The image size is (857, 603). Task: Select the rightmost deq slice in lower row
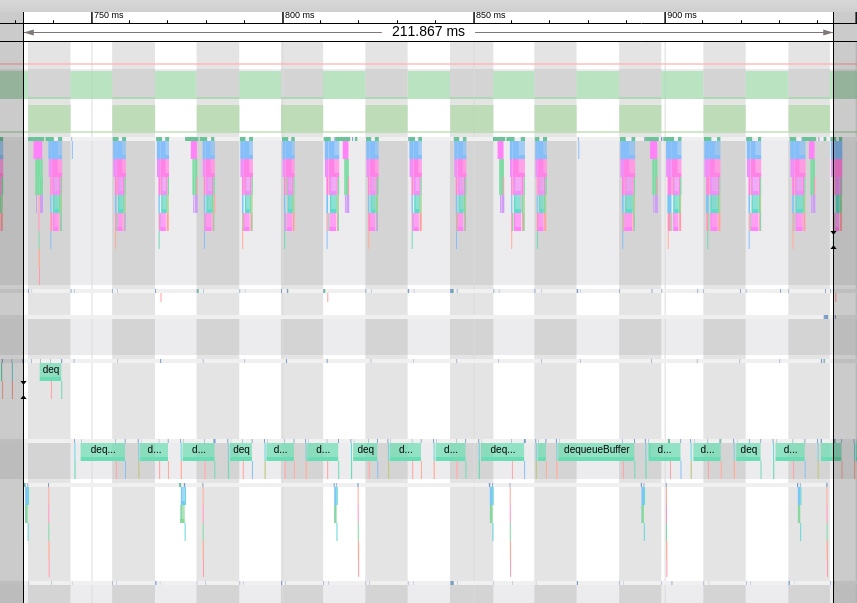pos(748,450)
